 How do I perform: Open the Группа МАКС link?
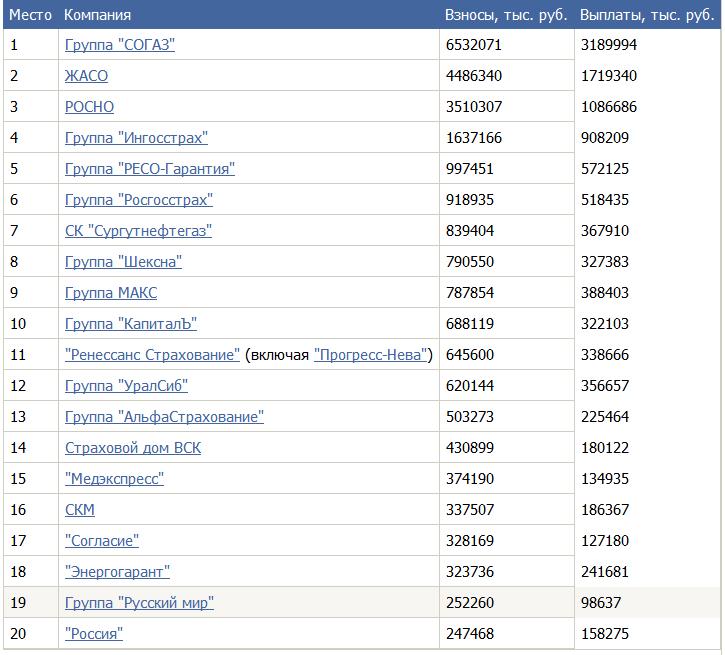tap(111, 293)
